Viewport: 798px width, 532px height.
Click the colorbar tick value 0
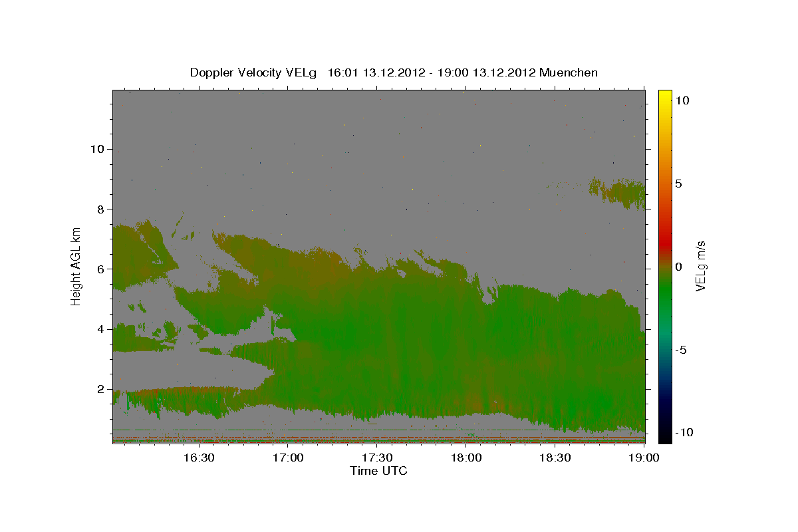coord(678,267)
